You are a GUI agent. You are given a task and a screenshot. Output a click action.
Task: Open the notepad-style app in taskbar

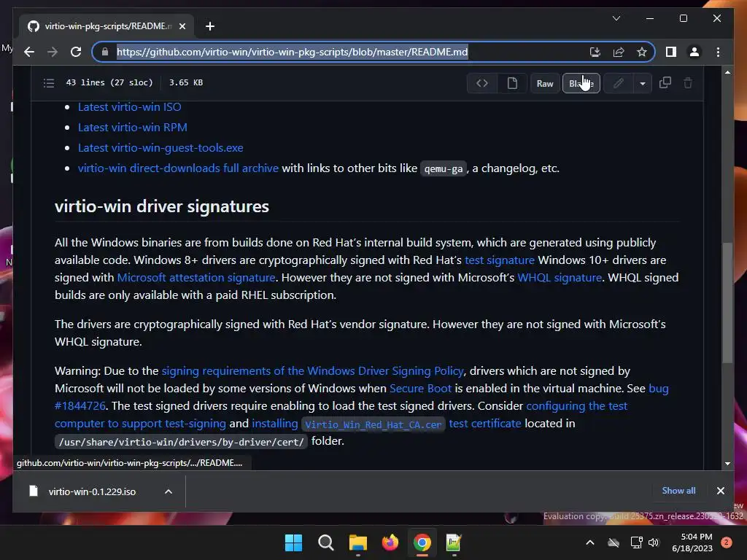click(x=454, y=542)
